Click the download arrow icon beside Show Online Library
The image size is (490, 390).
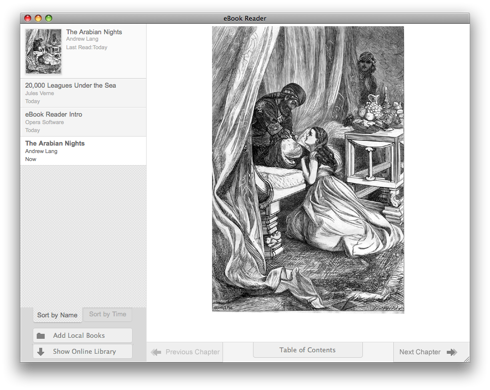tap(41, 352)
